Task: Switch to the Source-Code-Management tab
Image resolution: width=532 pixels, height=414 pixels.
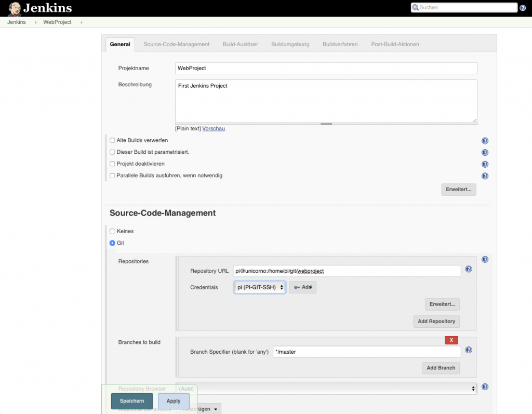Action: [177, 44]
